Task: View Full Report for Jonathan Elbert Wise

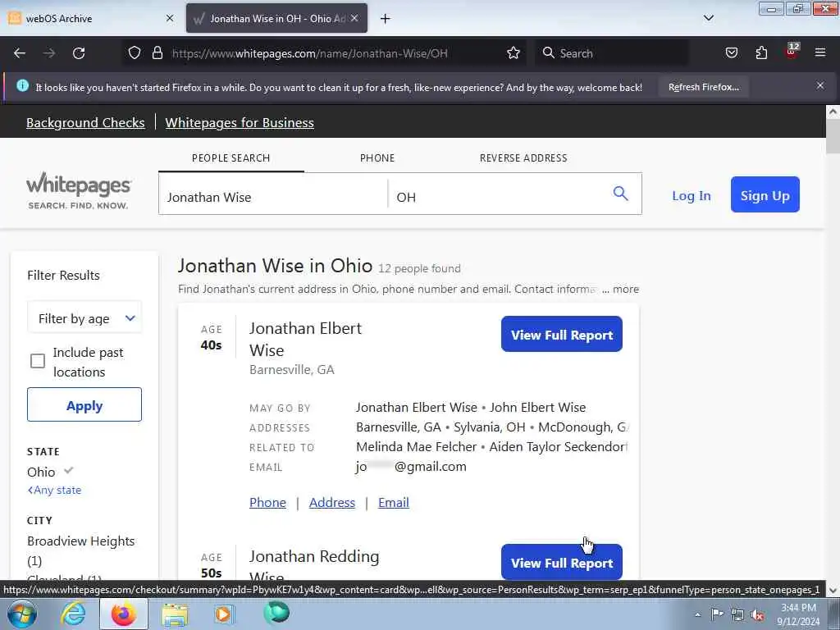Action: pos(561,335)
